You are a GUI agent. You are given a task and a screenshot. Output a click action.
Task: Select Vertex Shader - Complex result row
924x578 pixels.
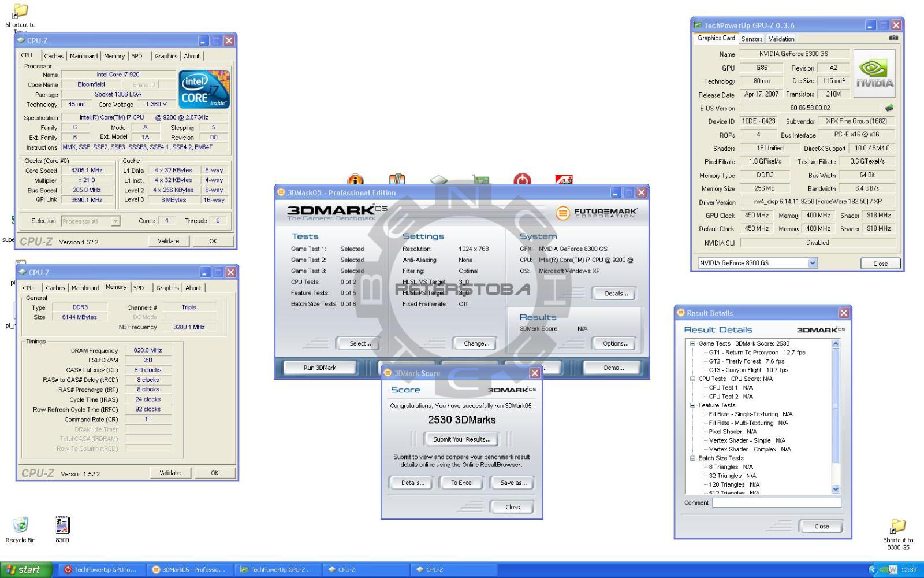(x=750, y=449)
